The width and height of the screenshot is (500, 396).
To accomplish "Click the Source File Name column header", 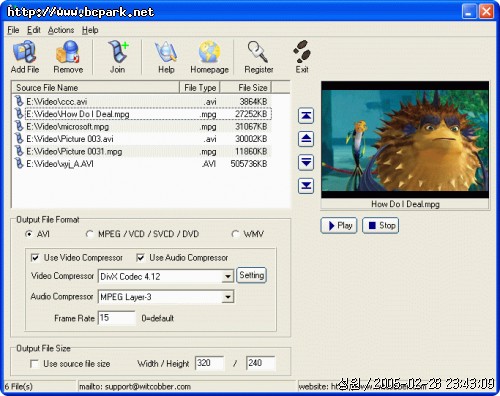I will (96, 88).
